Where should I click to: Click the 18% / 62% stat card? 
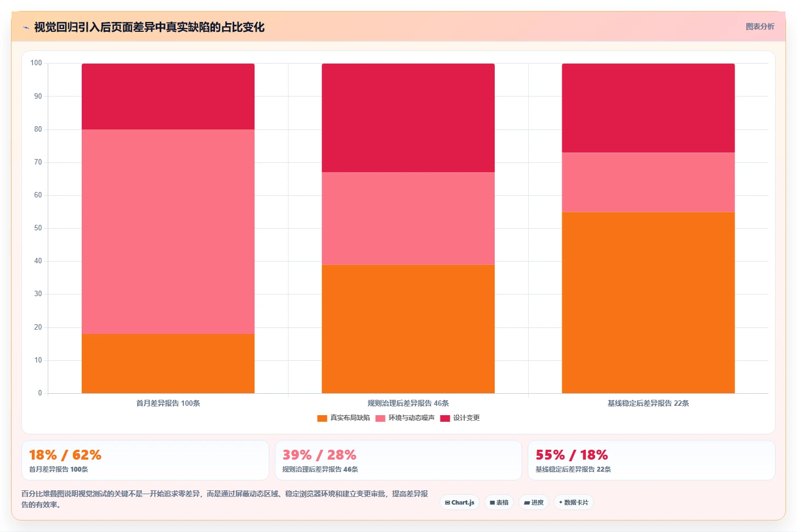click(x=145, y=460)
